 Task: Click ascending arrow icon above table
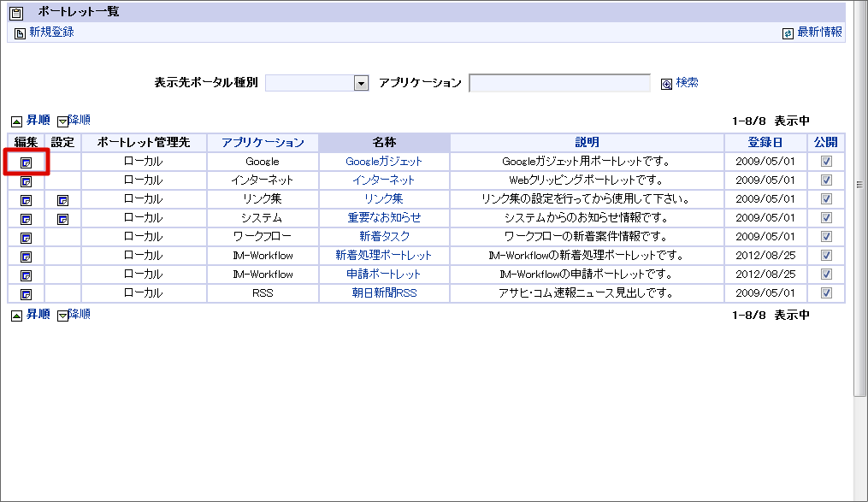point(16,121)
